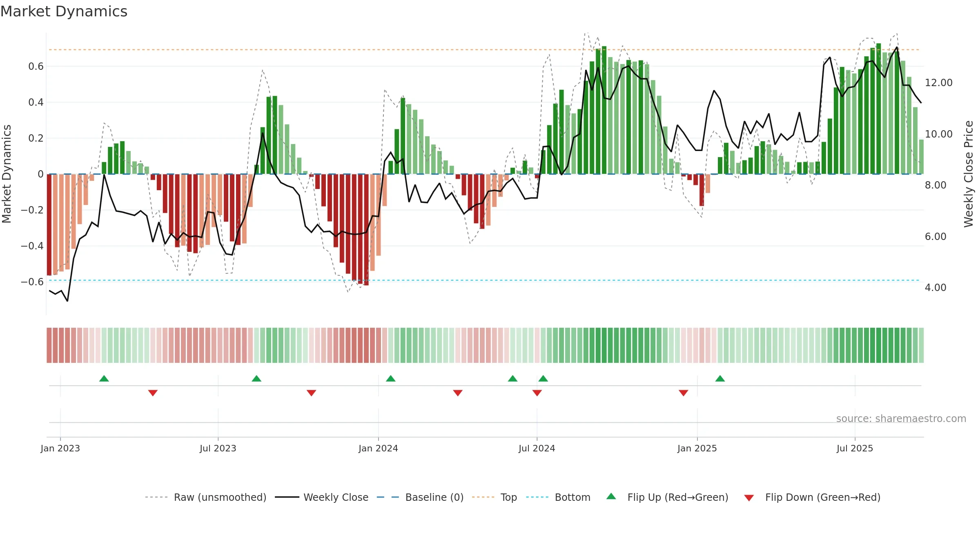The image size is (980, 551).
Task: Click the Market Dynamics chart title
Action: point(64,11)
